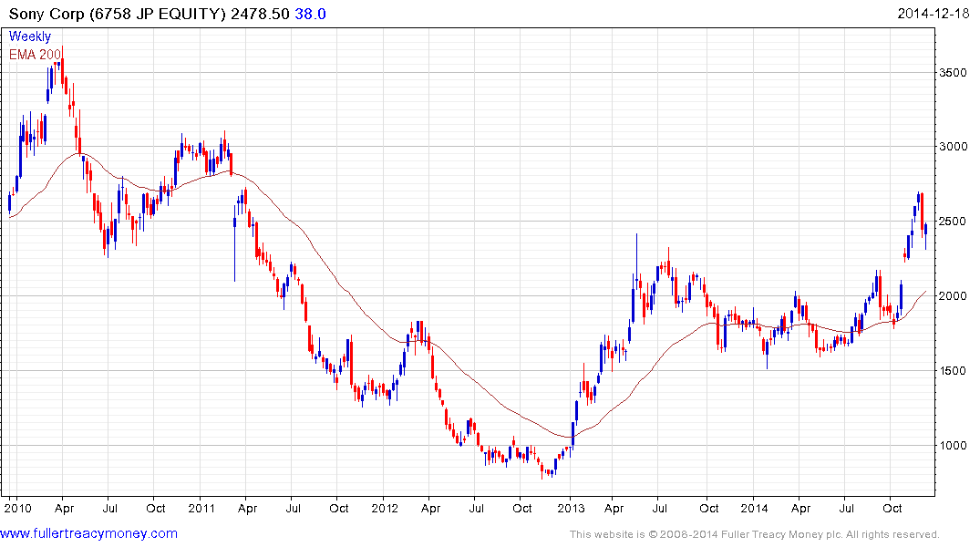Screen dimensions: 980x547
Task: Select the blue price change value 38.0
Action: (x=311, y=14)
